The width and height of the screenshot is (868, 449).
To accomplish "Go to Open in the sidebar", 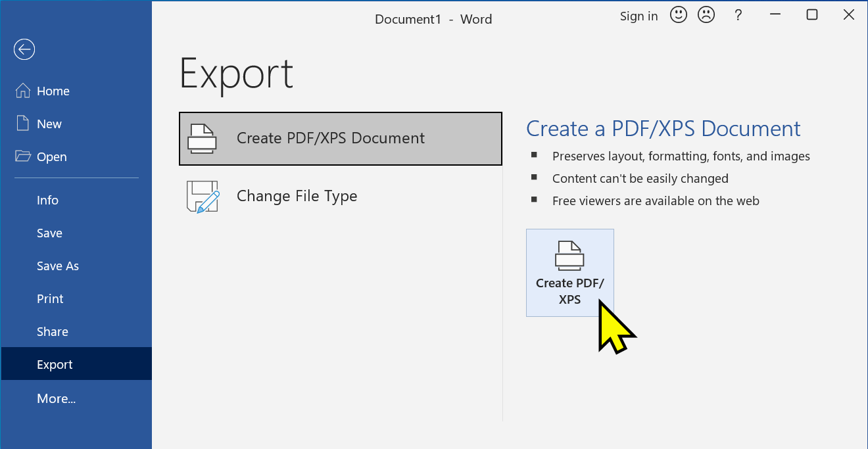I will tap(76, 157).
